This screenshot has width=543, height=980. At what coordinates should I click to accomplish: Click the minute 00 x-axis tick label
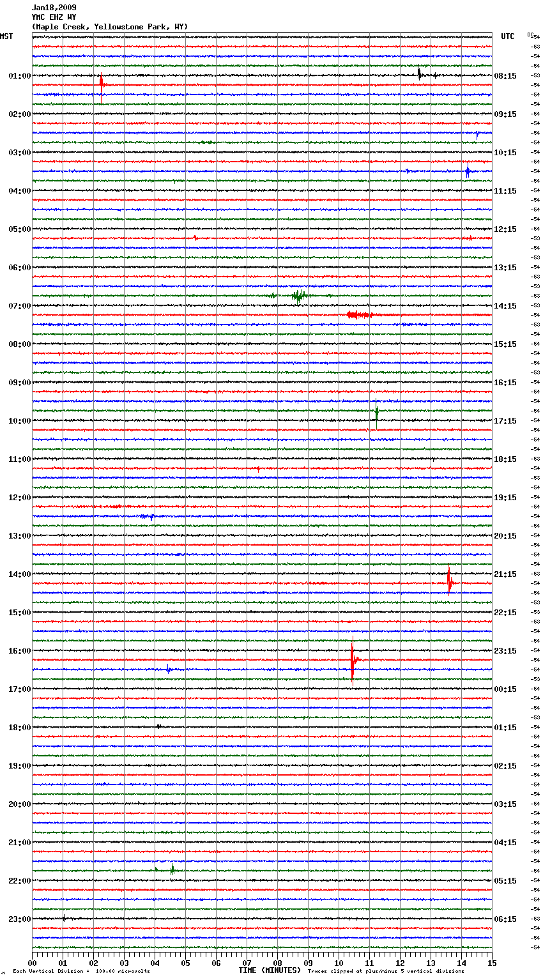pyautogui.click(x=32, y=963)
